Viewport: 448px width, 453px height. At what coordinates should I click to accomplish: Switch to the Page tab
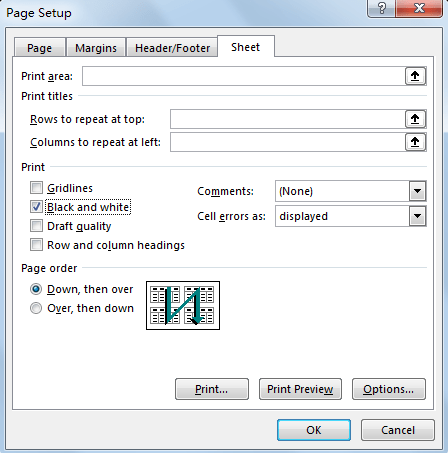40,48
